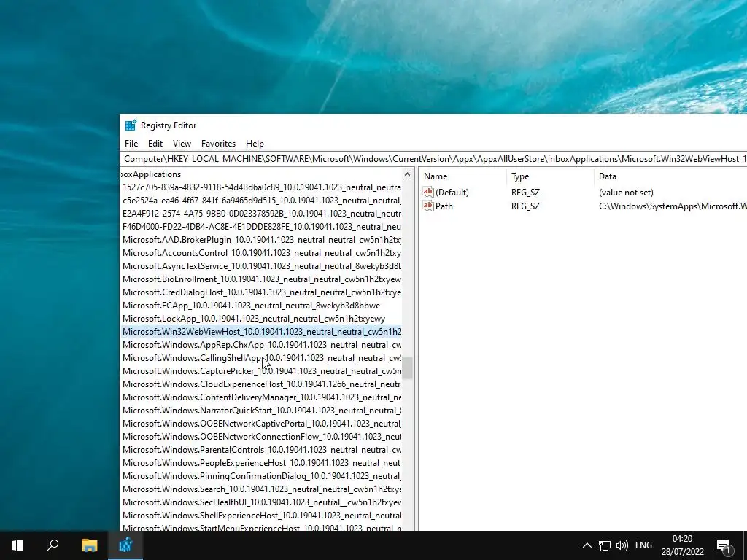Select the Microsoft.Windows.CapturePicker key
Screen dimensions: 747x560
click(x=262, y=371)
